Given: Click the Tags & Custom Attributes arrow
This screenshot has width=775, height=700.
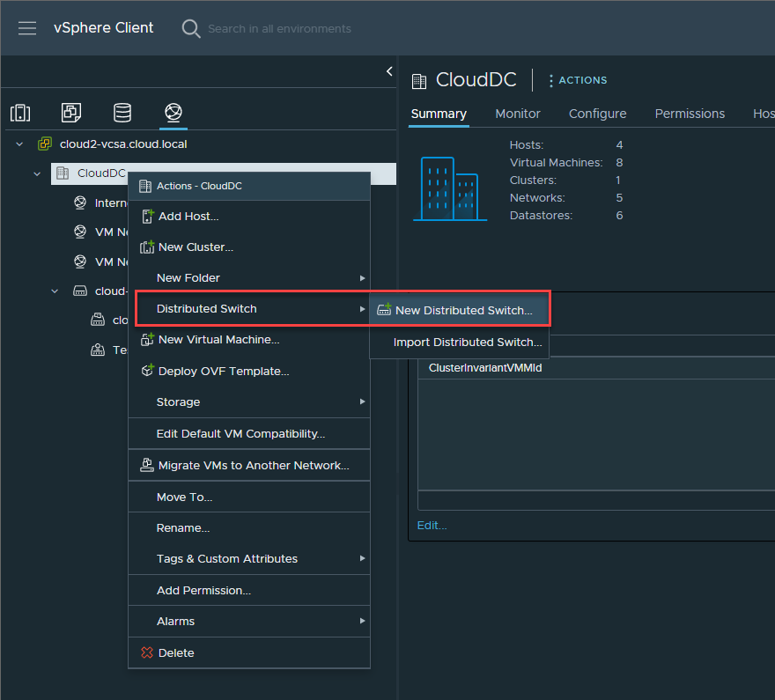Looking at the screenshot, I should click(x=362, y=558).
